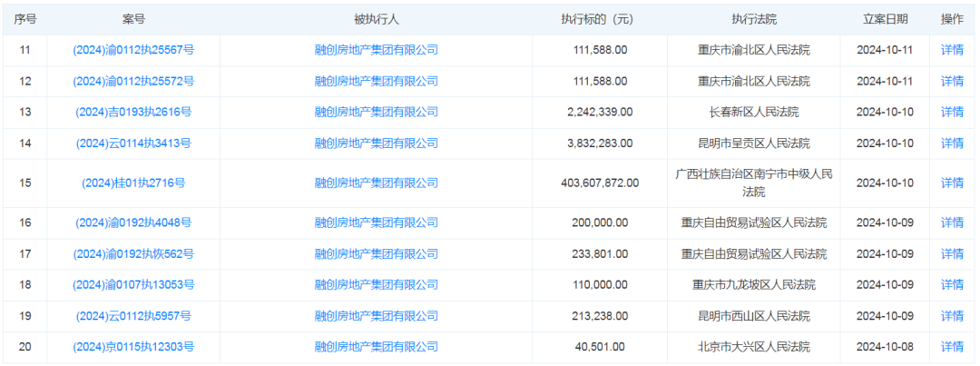Viewport: 980px width, 366px height.
Task: Open case link (2024)云0112执5957号
Action: tap(133, 316)
